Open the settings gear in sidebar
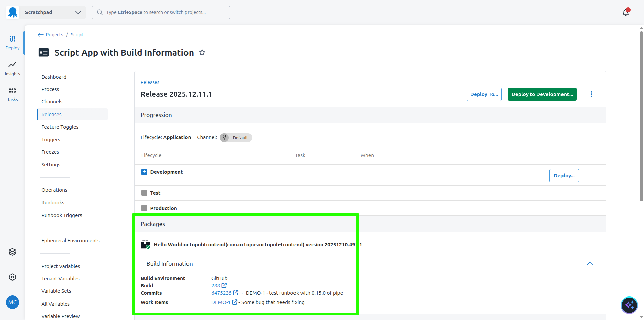Image resolution: width=644 pixels, height=320 pixels. coord(12,277)
